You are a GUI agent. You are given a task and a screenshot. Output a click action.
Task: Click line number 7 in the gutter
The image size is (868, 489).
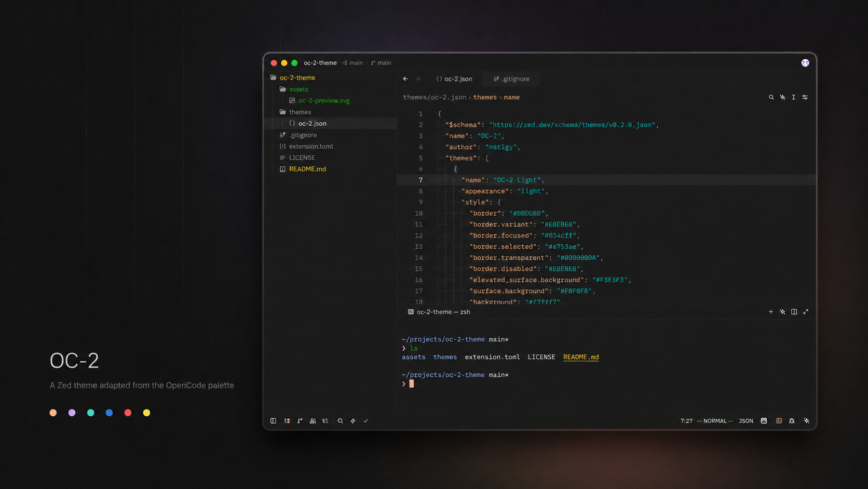point(421,180)
